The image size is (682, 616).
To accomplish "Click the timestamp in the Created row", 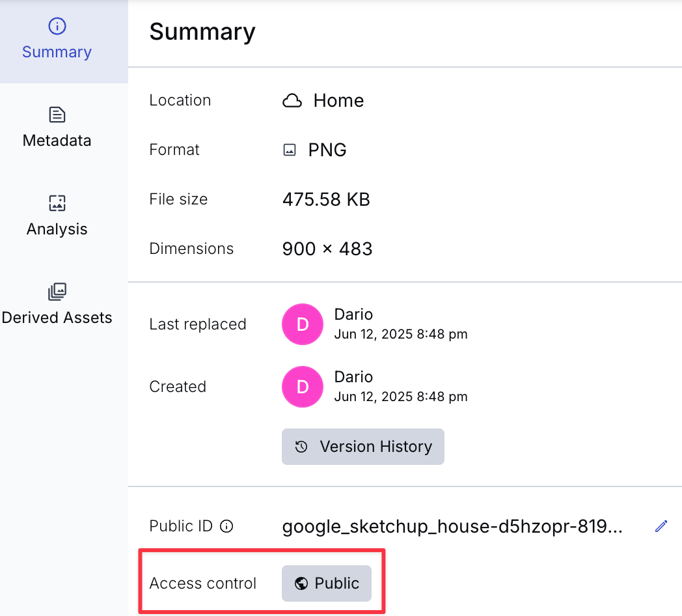I will coord(400,397).
